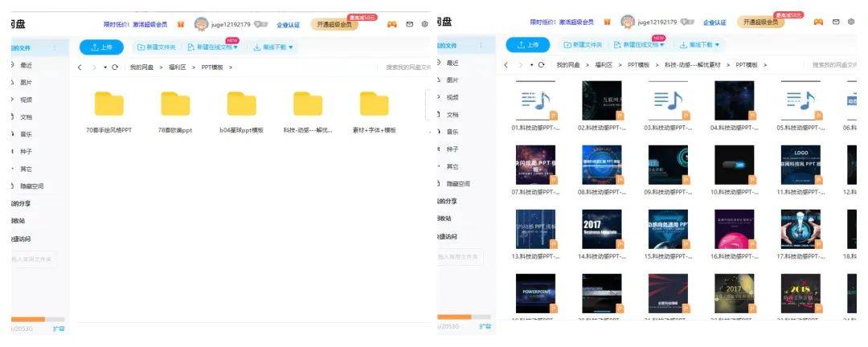
Task: Click the user avatar in right window
Action: coord(627,22)
